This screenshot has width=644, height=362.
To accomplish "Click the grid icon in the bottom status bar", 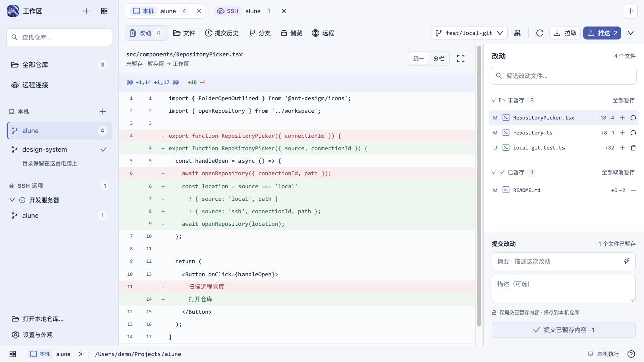I will click(13, 354).
